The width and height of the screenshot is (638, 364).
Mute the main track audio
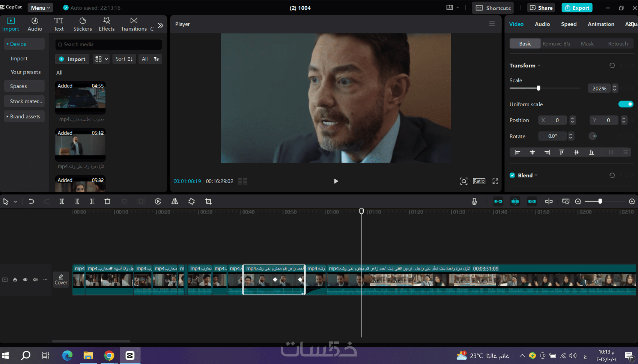[35, 280]
